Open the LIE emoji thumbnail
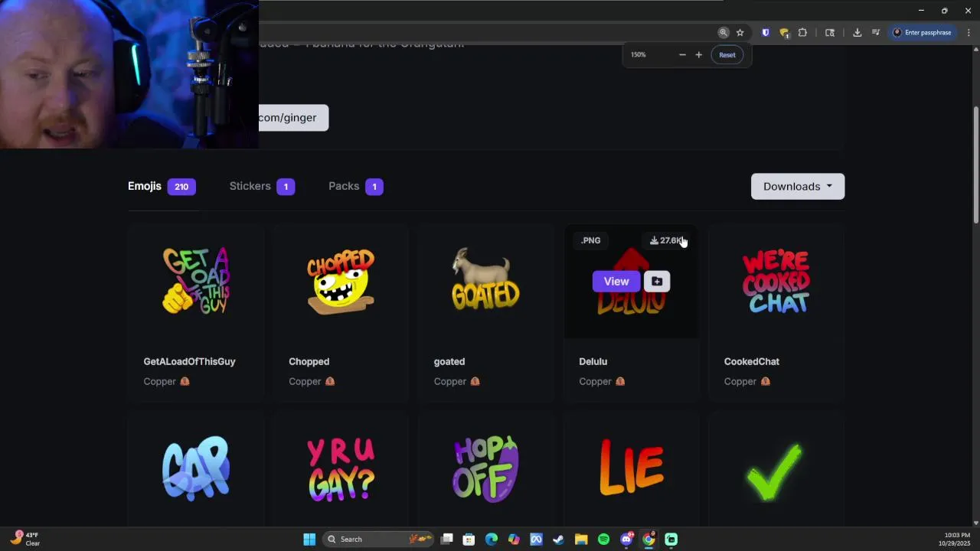 click(631, 467)
